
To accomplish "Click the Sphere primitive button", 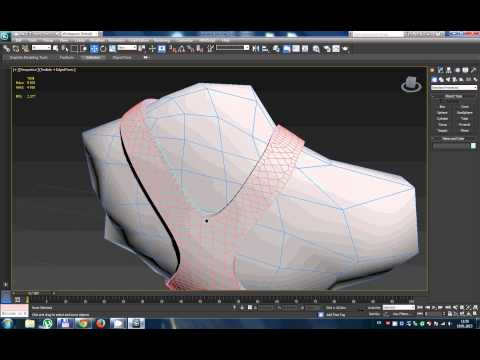I will point(442,113).
